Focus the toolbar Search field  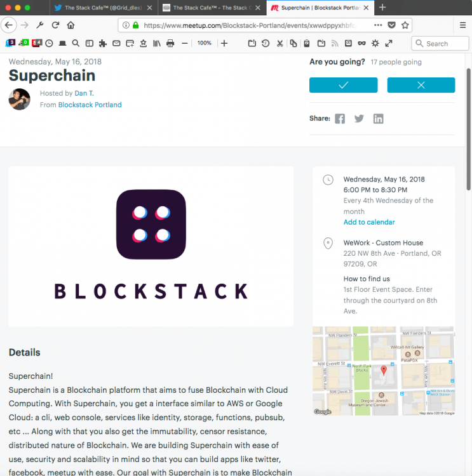click(x=440, y=43)
